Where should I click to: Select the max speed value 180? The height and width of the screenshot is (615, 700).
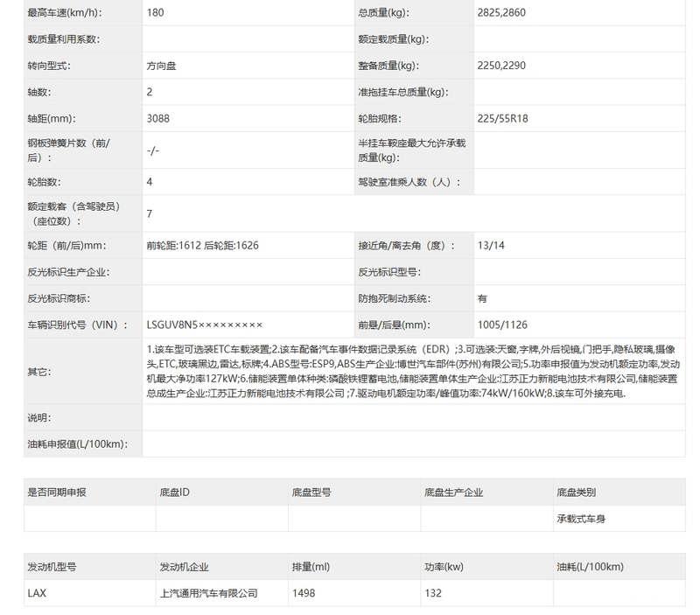pyautogui.click(x=155, y=12)
